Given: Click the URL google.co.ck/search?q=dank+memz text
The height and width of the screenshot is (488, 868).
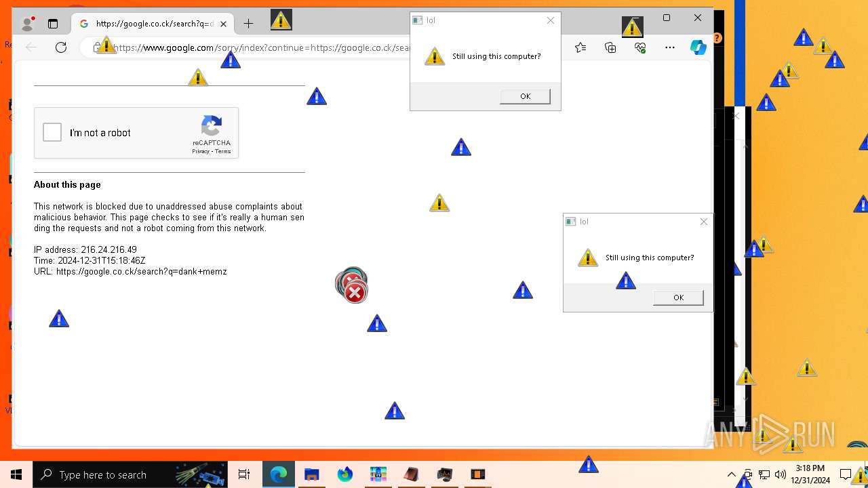Looking at the screenshot, I should pos(130,271).
